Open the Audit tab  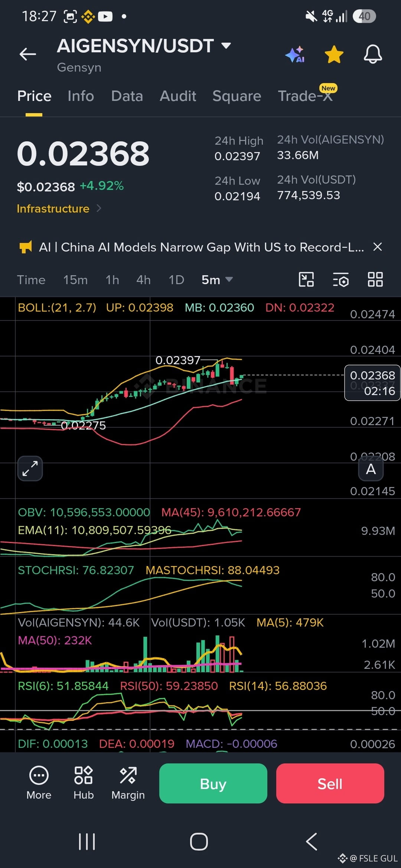178,96
